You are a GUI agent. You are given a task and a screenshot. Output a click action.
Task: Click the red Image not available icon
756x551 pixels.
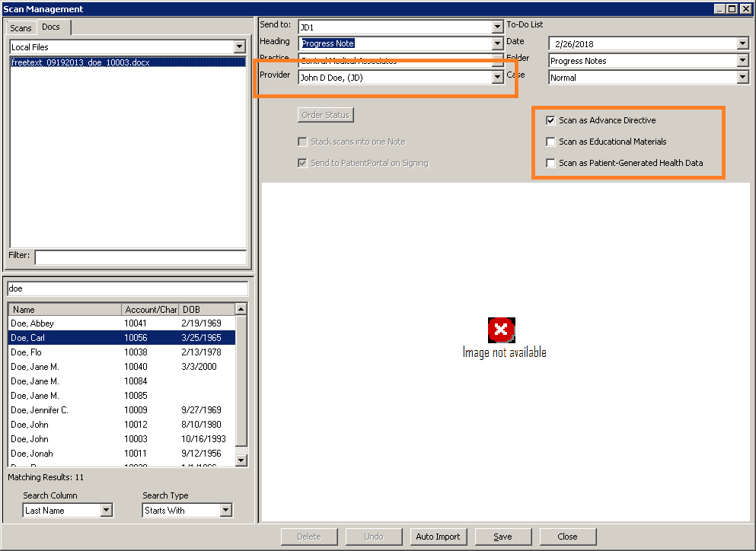[x=501, y=330]
